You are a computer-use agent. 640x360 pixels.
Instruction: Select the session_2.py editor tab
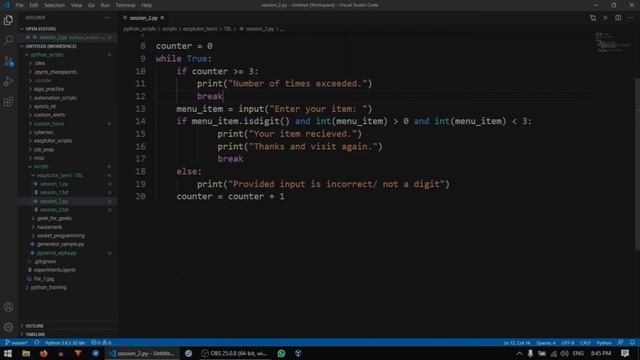point(143,18)
